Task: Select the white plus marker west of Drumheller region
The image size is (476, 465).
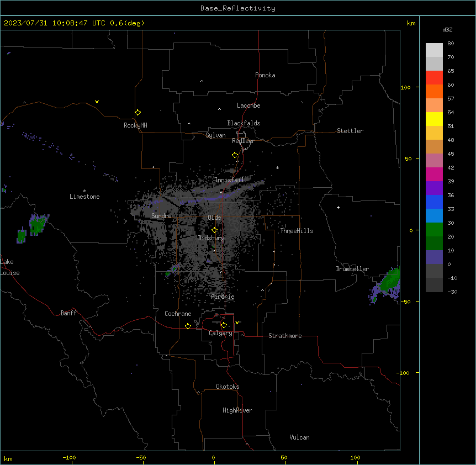Action: 338,207
